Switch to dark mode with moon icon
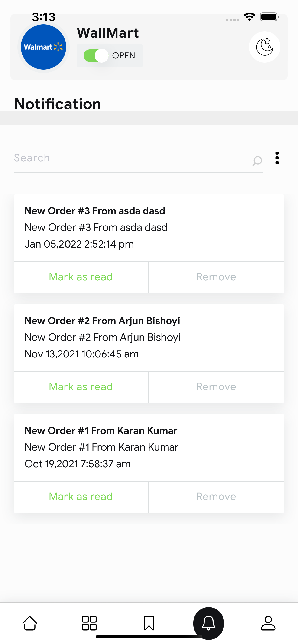The width and height of the screenshot is (298, 644). pos(265,47)
